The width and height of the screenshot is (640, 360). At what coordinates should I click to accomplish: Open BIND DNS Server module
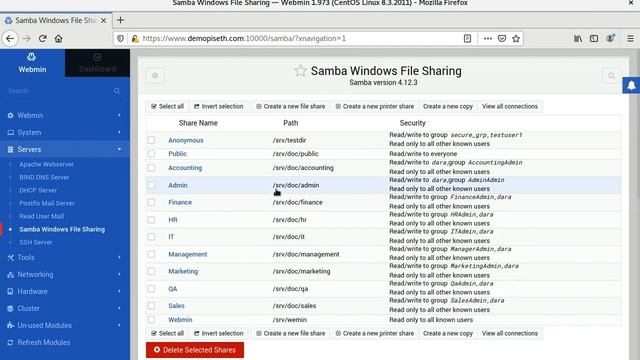pyautogui.click(x=44, y=177)
